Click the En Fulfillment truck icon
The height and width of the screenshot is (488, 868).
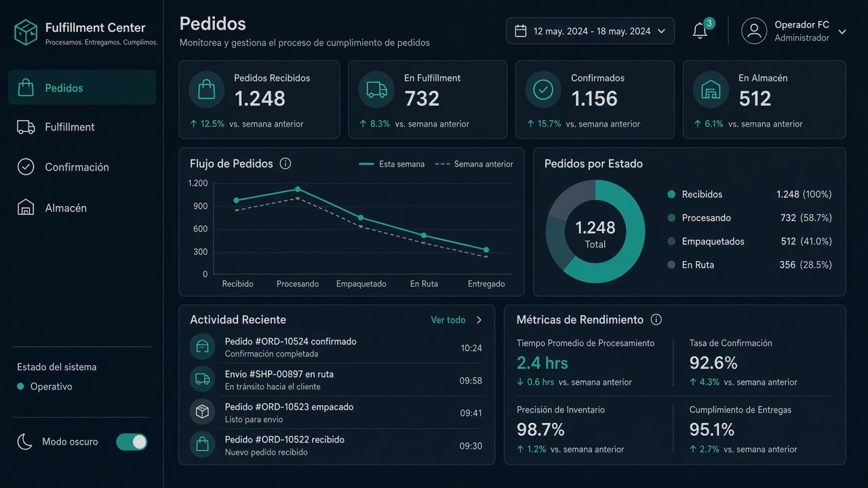coord(376,89)
